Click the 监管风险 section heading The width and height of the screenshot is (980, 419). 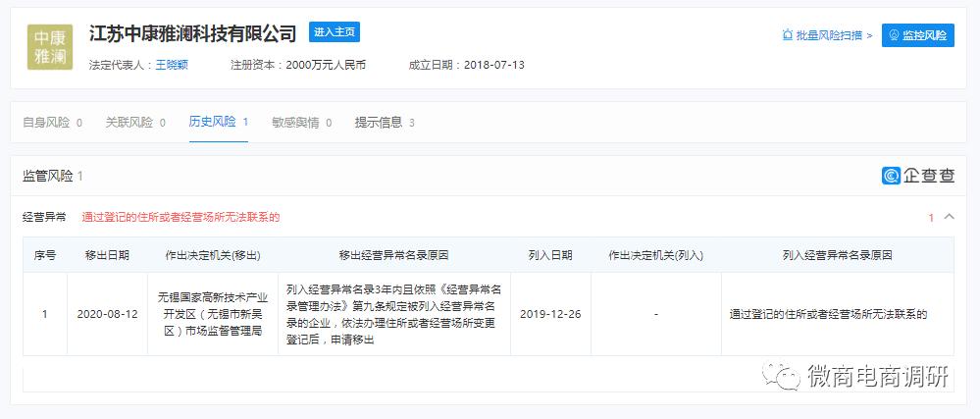click(x=47, y=176)
